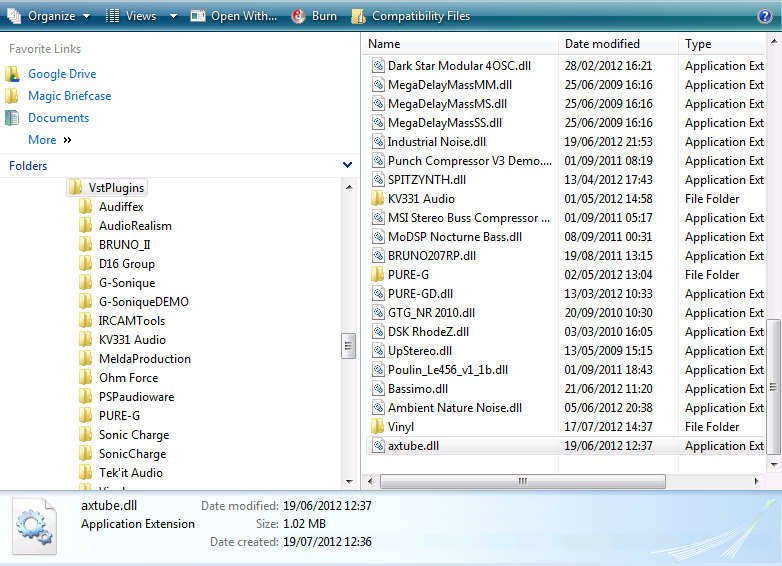Click Ambient Nature Noise.dll file icon
Screen dimensions: 782x566
(x=379, y=407)
